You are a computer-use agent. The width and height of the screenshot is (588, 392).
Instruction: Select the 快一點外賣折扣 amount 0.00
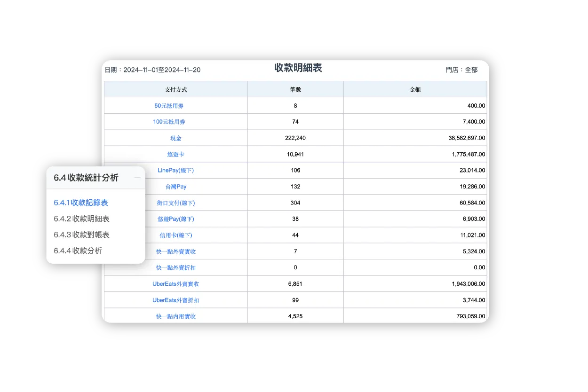point(415,267)
